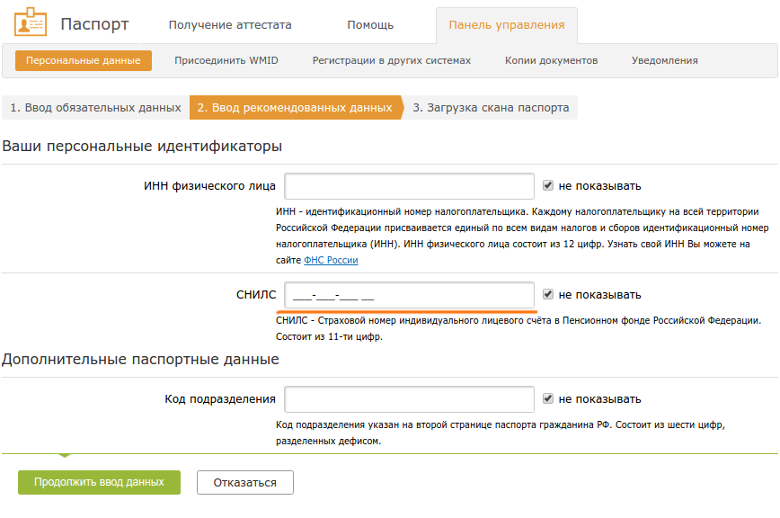Toggle the ИНН 'не показывать' checkbox
This screenshot has width=780, height=518.
click(548, 186)
